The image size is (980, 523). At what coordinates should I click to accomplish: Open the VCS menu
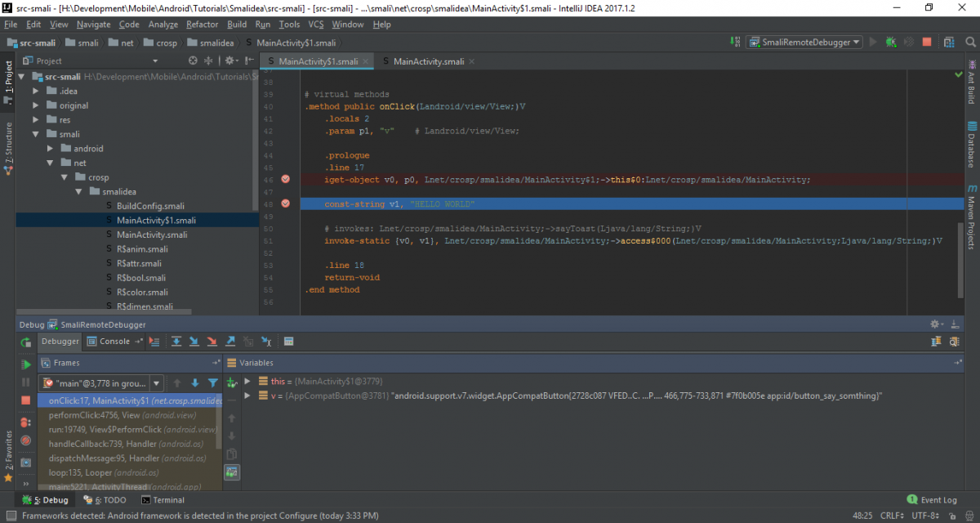(x=316, y=25)
